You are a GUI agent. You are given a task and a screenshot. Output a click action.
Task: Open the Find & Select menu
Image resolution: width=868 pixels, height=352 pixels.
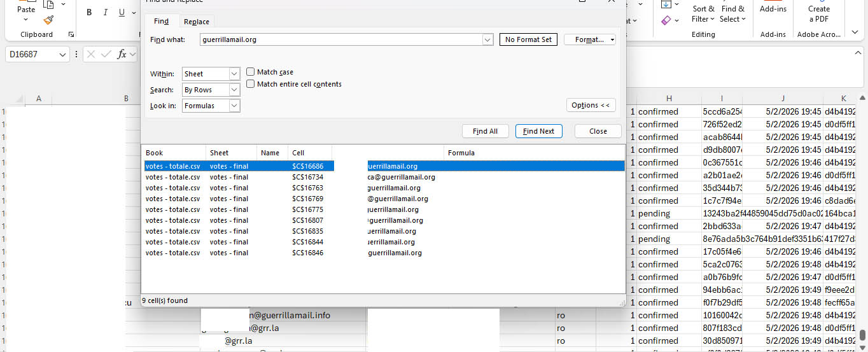point(732,14)
